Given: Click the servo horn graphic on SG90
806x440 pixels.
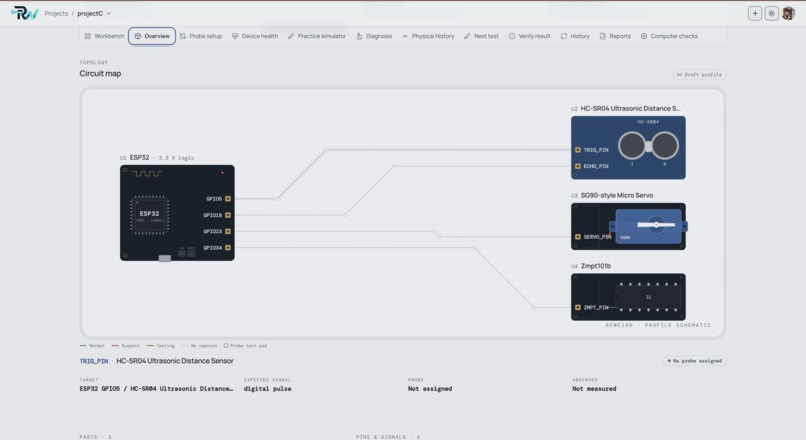Looking at the screenshot, I should tap(656, 225).
